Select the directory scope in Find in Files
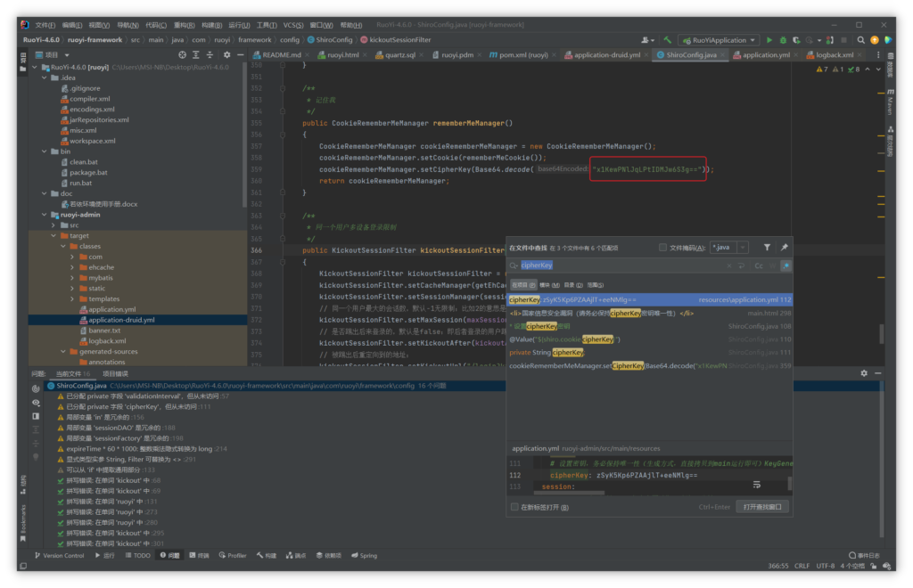Screen dimensions: 913x588 (573, 285)
